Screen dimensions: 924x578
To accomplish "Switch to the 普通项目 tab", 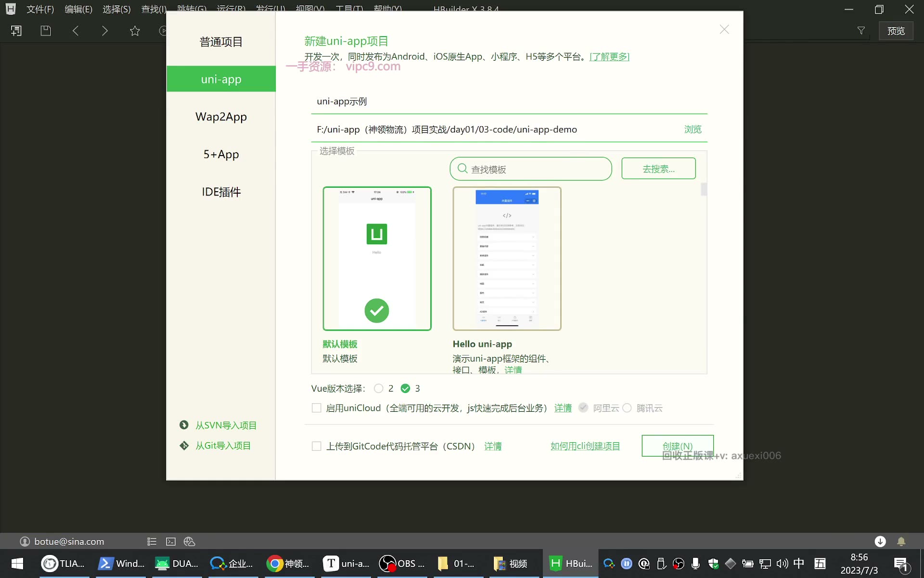I will point(221,42).
